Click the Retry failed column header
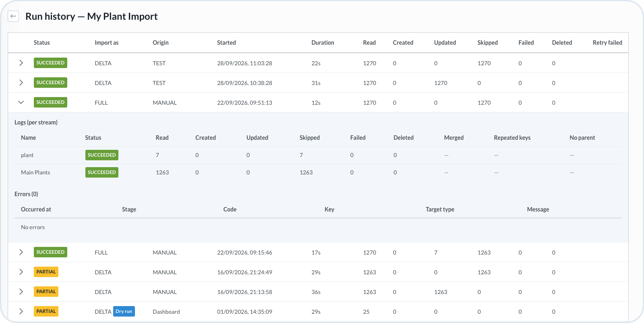 coord(607,43)
